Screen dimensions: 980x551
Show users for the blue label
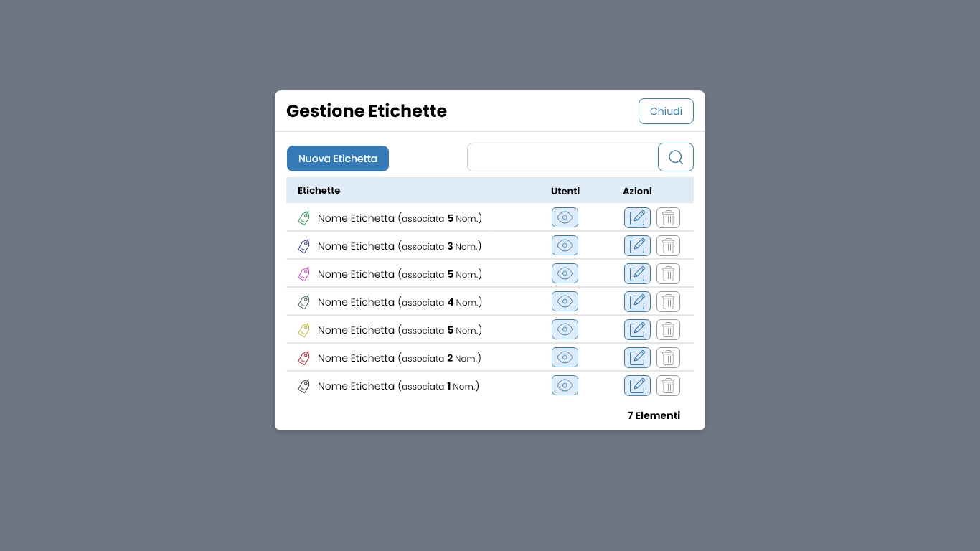(x=565, y=245)
